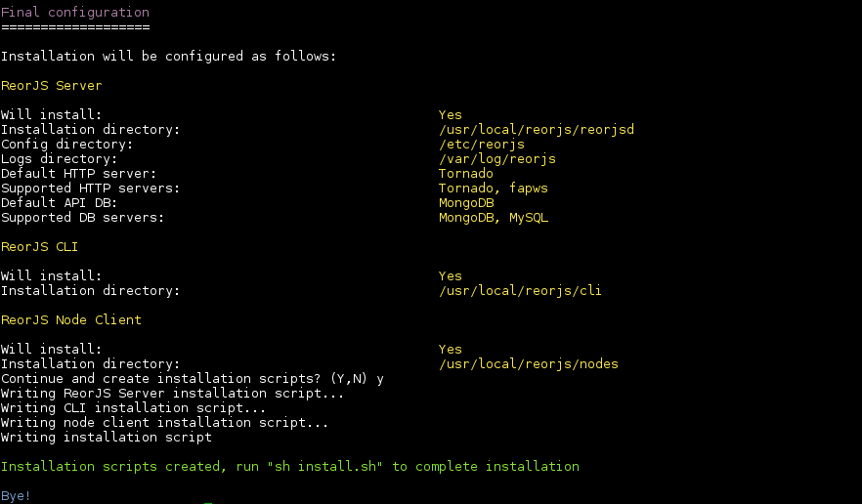Click the "Logs directory:" label
This screenshot has width=862, height=504.
[60, 159]
